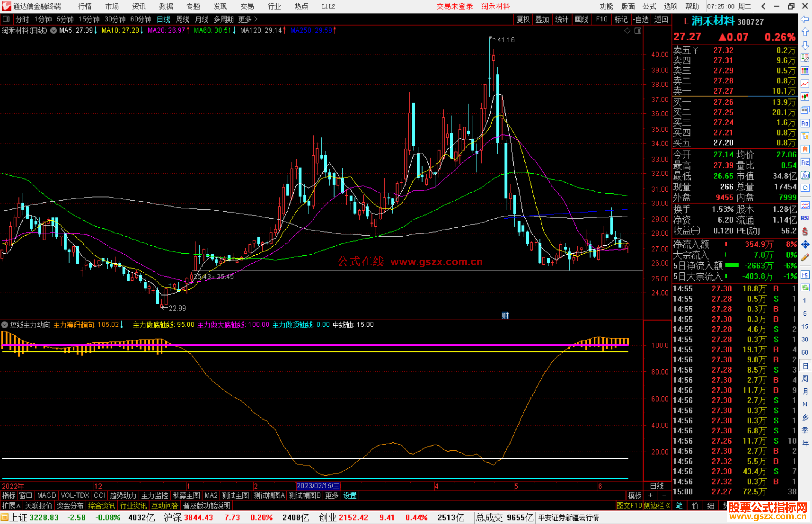Image resolution: width=812 pixels, height=524 pixels.
Task: Click the plus zoom-in chart button
Action: tap(650, 495)
